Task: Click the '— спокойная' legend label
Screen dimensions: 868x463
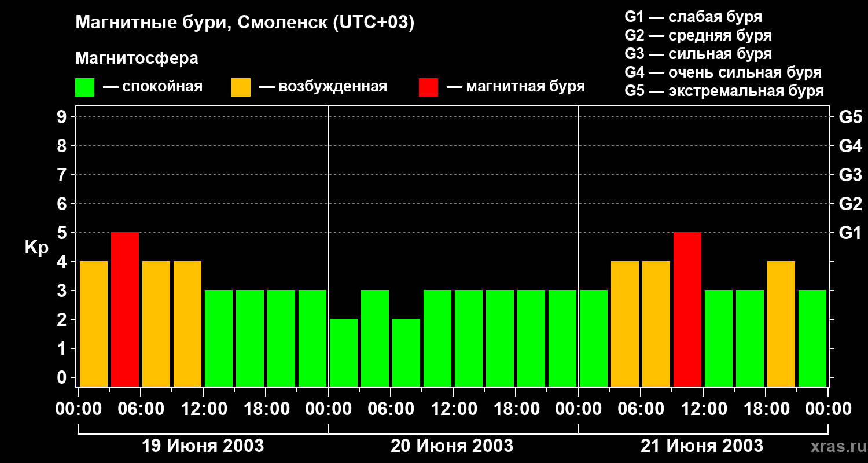Action: (153, 87)
